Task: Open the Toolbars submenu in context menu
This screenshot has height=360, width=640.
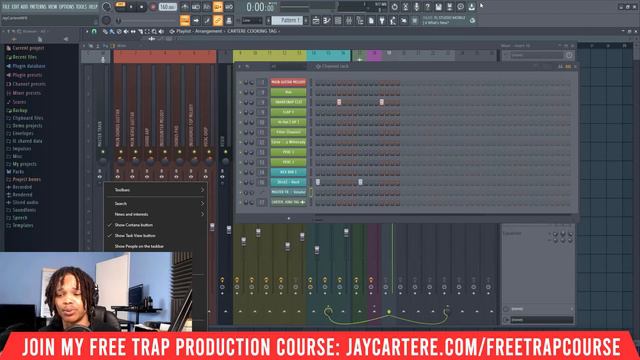Action: point(155,190)
